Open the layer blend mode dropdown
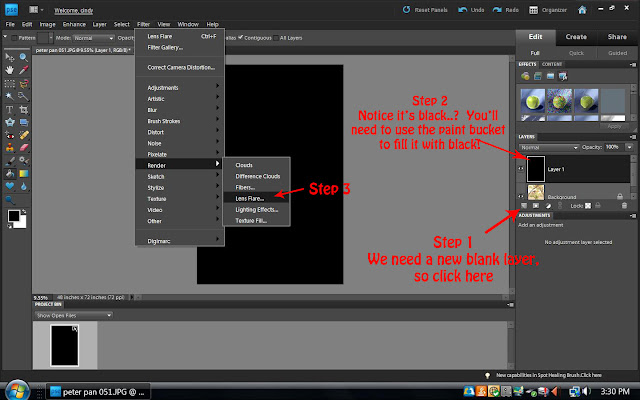The width and height of the screenshot is (640, 400). (549, 147)
